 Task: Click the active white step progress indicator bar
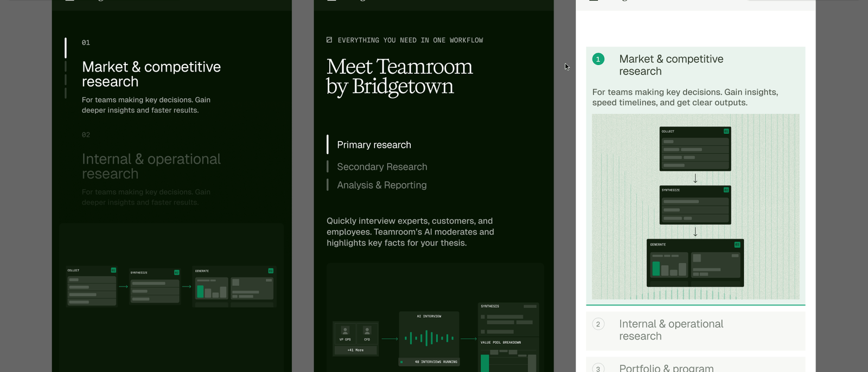pyautogui.click(x=66, y=48)
